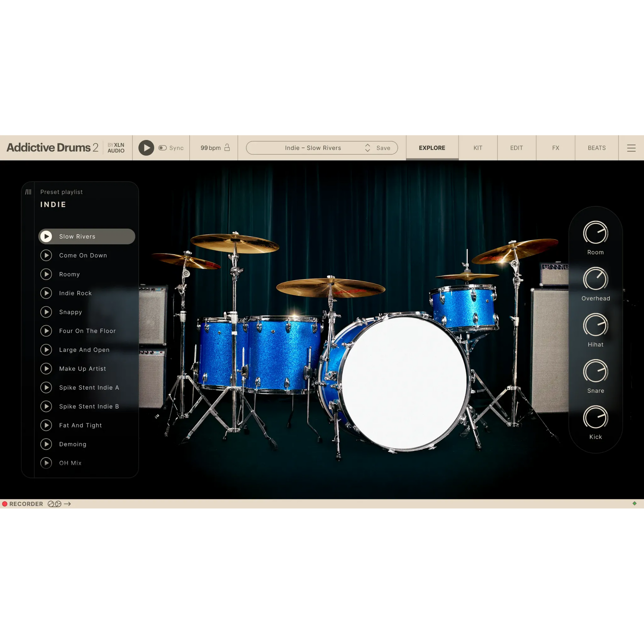Open the EDIT tab
The height and width of the screenshot is (644, 644).
(x=516, y=148)
